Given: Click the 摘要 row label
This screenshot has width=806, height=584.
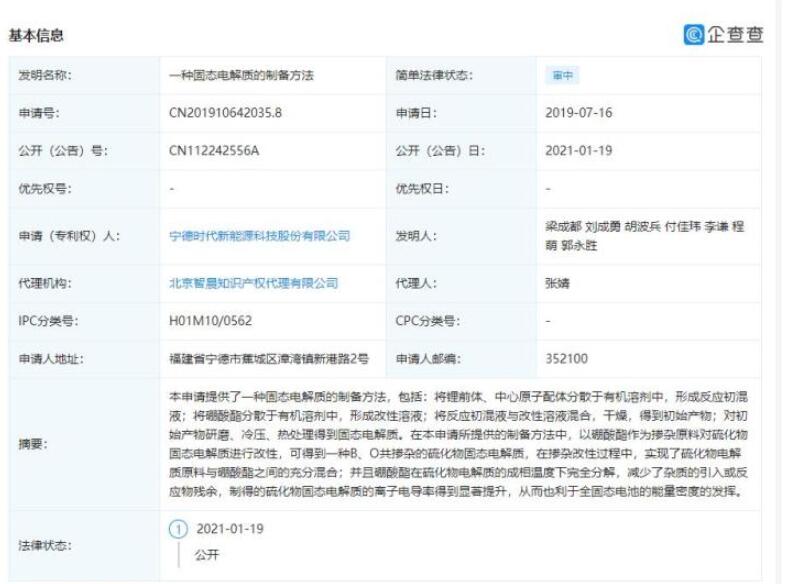Looking at the screenshot, I should [33, 444].
